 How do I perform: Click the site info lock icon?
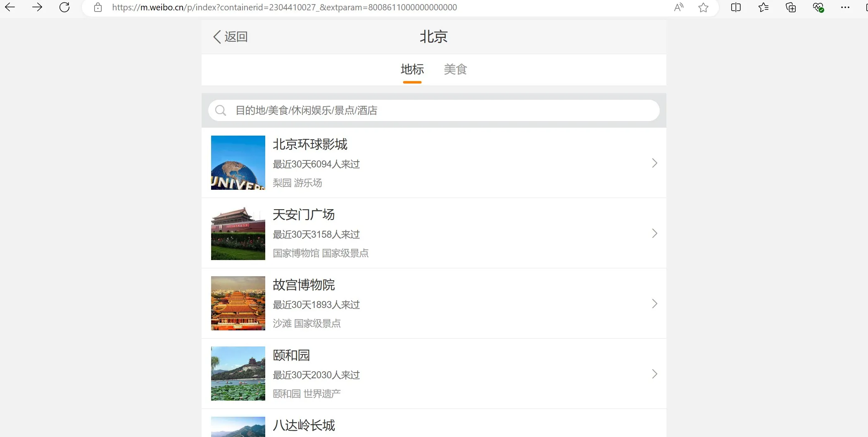point(98,7)
